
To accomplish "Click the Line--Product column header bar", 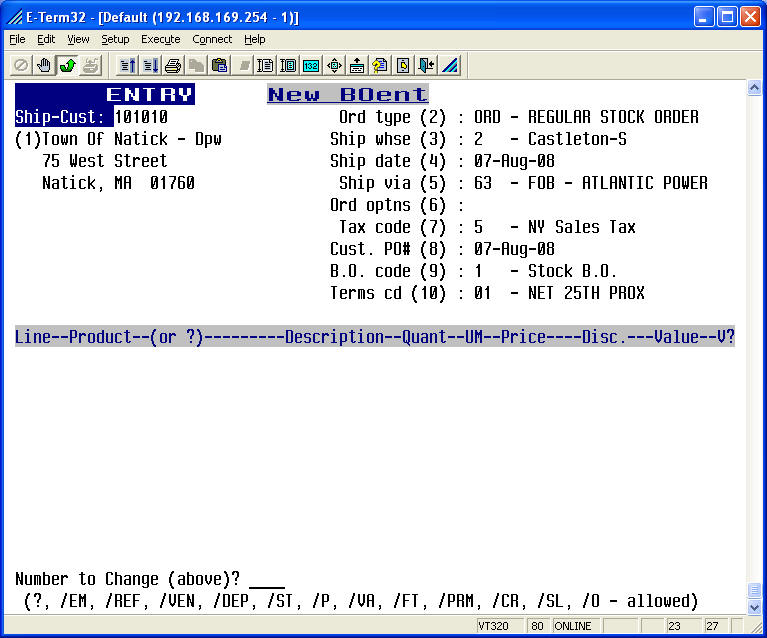I will (375, 337).
